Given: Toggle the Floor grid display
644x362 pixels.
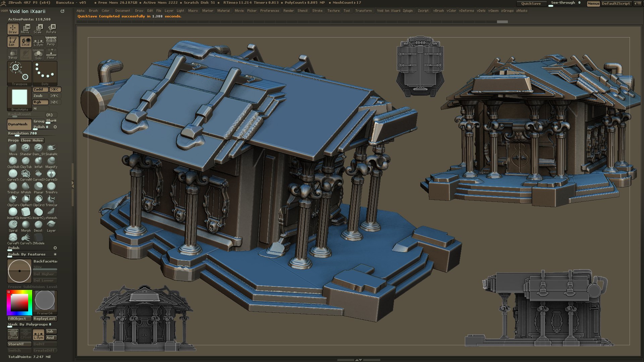Looking at the screenshot, I should click(x=51, y=54).
